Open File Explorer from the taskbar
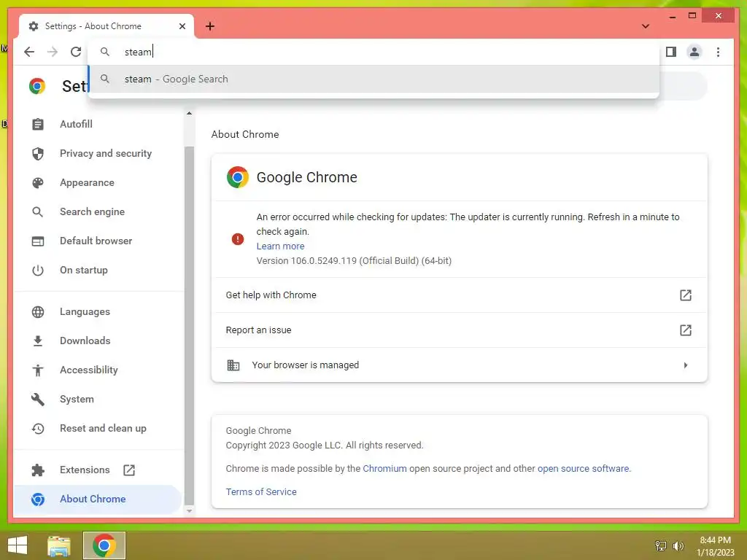Screen dimensions: 747x560 [59, 545]
